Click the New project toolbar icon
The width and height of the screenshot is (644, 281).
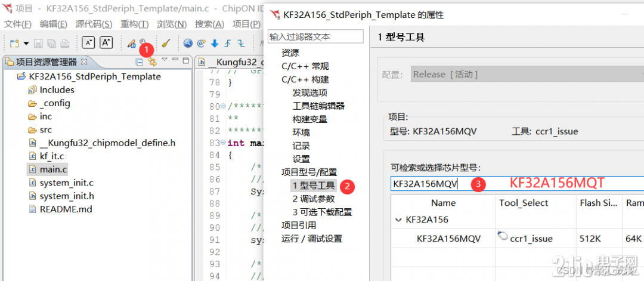15,43
